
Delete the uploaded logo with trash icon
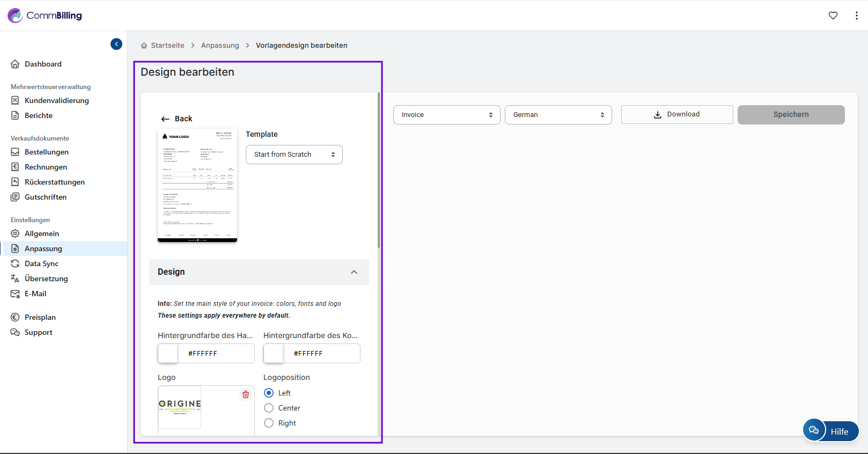(246, 394)
